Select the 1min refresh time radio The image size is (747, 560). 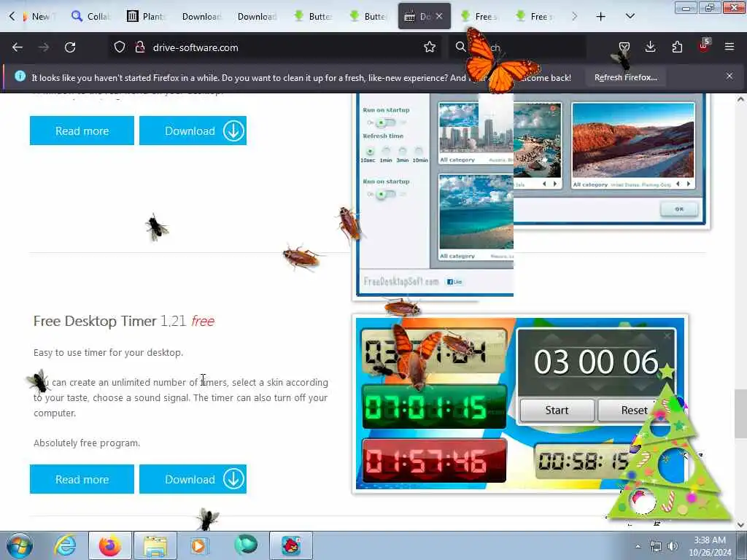(386, 151)
